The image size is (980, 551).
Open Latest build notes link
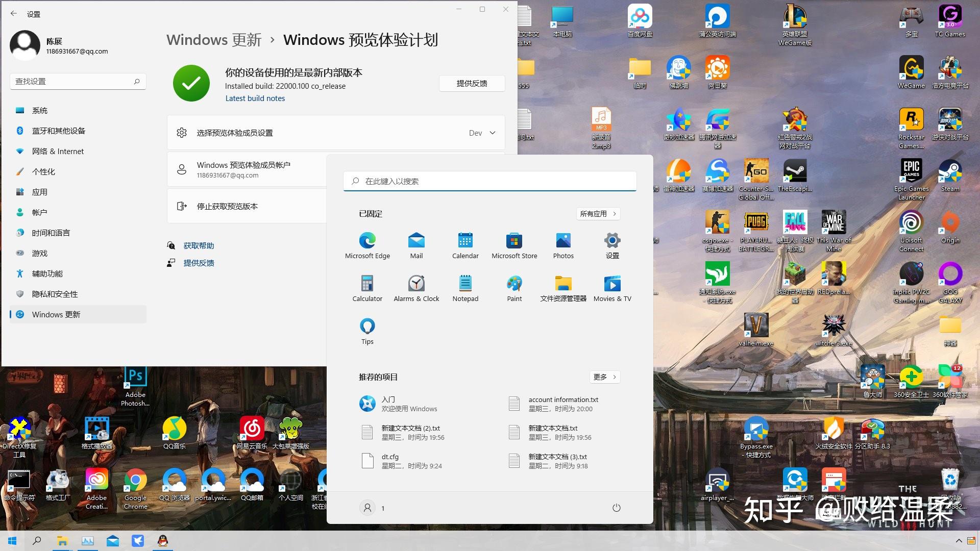255,98
